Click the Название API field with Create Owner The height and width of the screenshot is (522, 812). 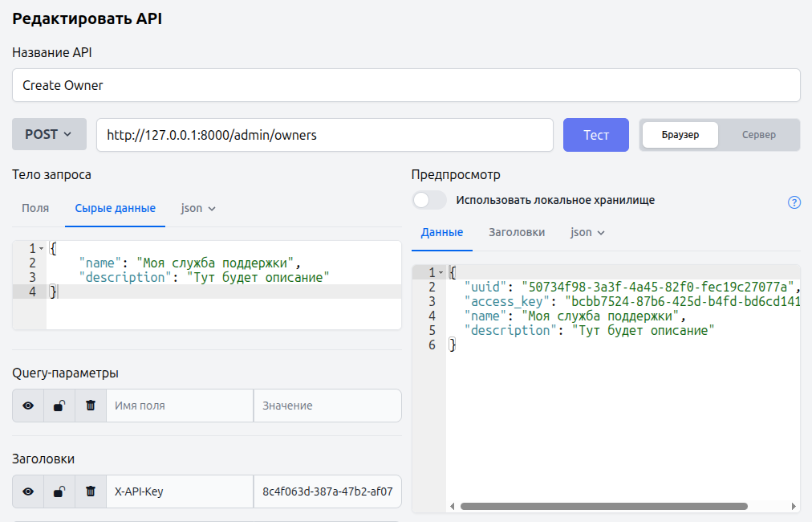pyautogui.click(x=406, y=85)
